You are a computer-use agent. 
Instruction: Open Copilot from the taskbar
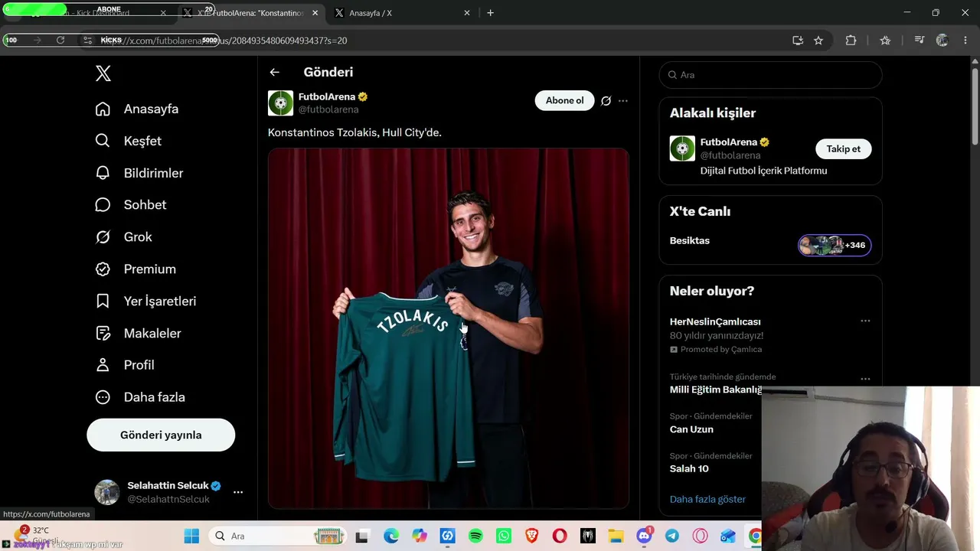420,536
